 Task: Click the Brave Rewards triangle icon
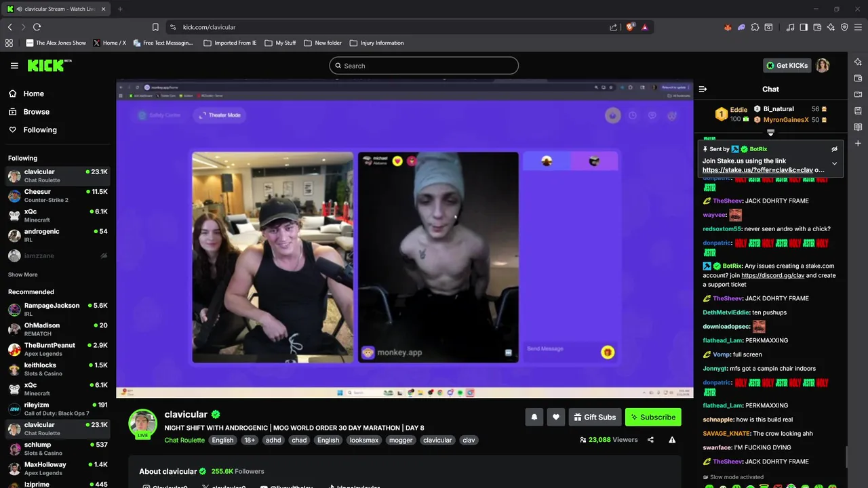click(644, 27)
